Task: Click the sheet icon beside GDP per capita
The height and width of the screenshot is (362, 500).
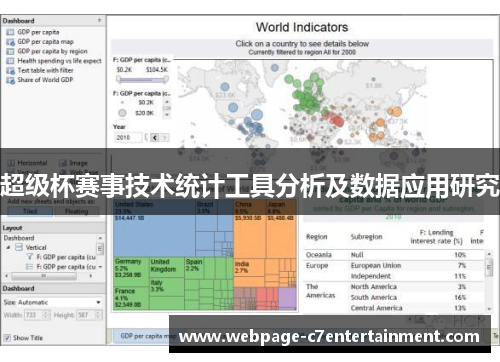Action: point(10,32)
